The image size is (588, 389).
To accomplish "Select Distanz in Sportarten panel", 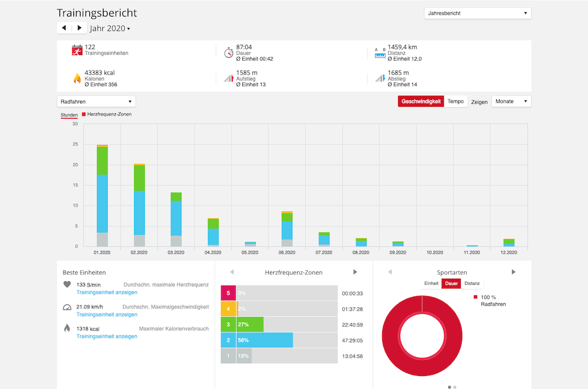I will pyautogui.click(x=472, y=284).
